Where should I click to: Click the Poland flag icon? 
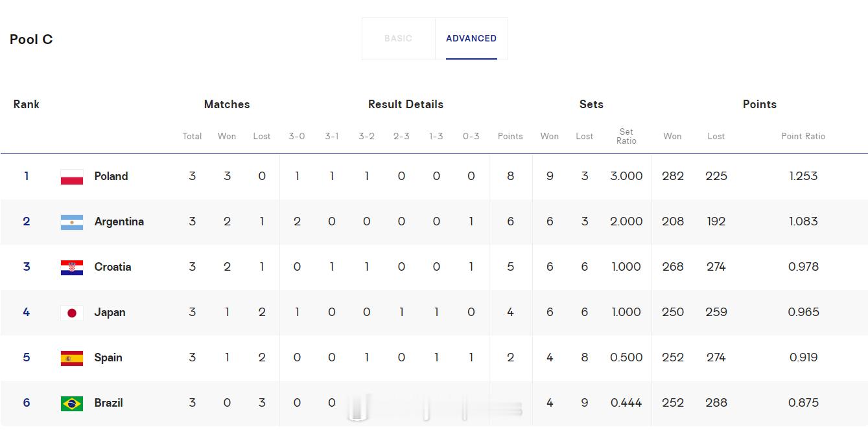[71, 177]
